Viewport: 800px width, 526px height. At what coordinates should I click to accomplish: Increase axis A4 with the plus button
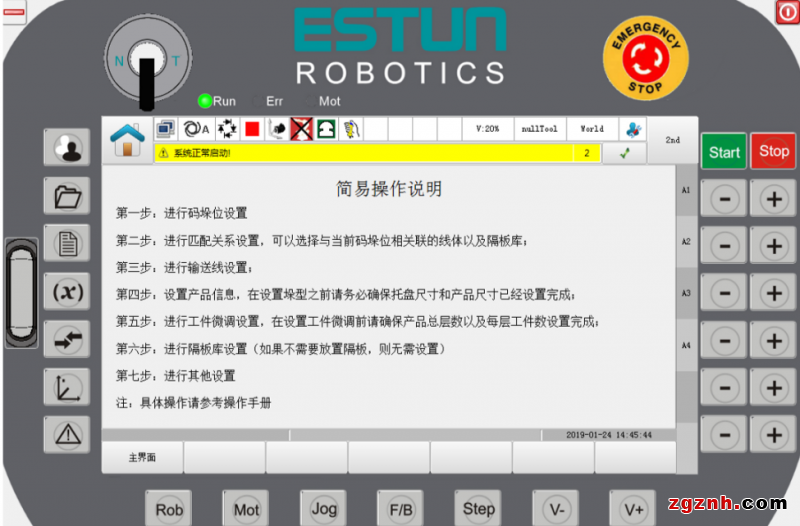774,341
